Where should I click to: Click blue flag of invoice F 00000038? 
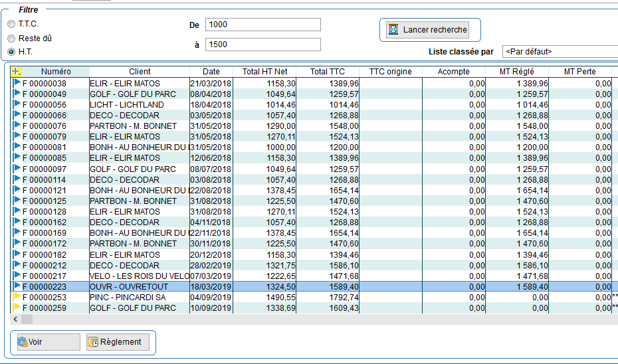click(x=17, y=83)
